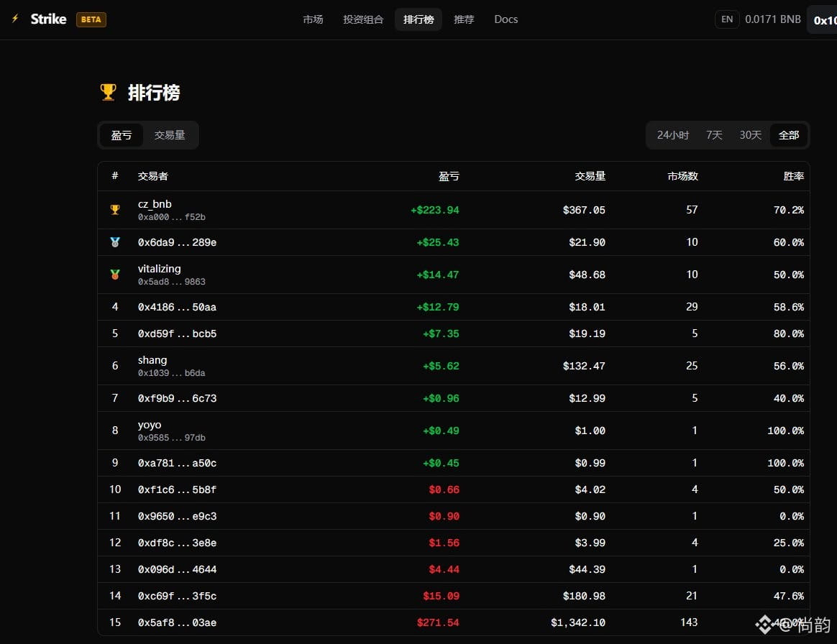Click the 盈亏 column header
The width and height of the screenshot is (837, 644).
coord(449,176)
